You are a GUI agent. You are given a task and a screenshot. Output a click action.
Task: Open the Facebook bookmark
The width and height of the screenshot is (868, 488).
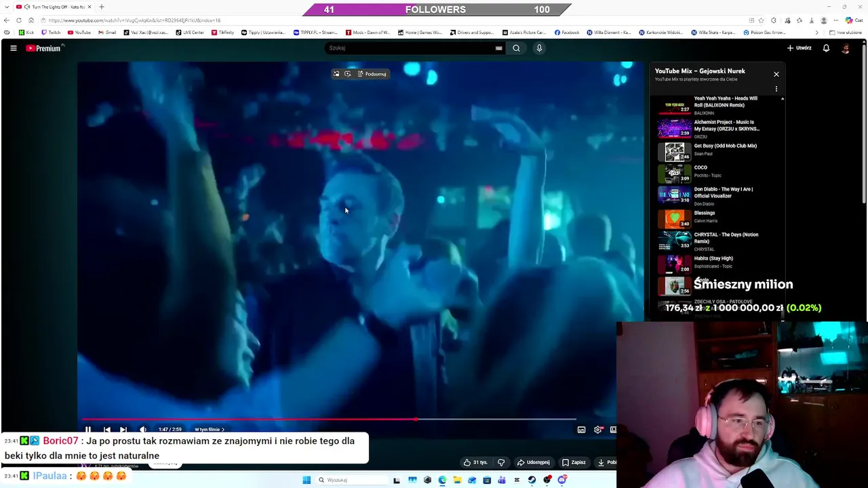pyautogui.click(x=567, y=33)
